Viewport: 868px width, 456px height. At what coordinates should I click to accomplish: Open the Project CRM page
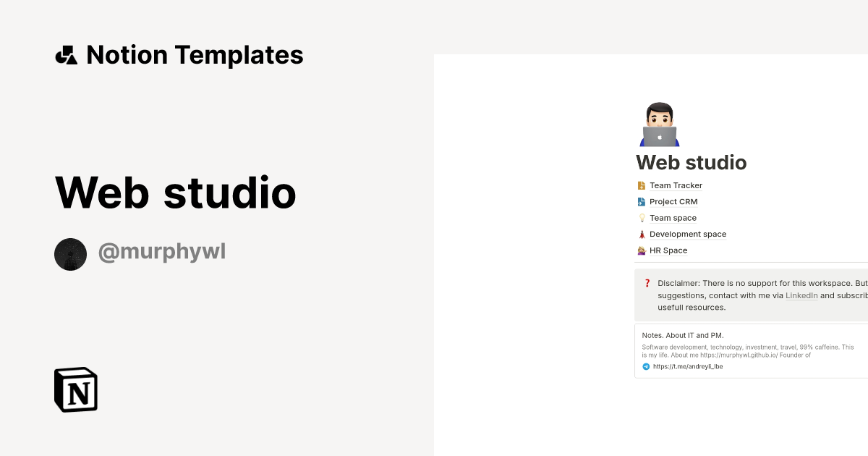point(673,201)
